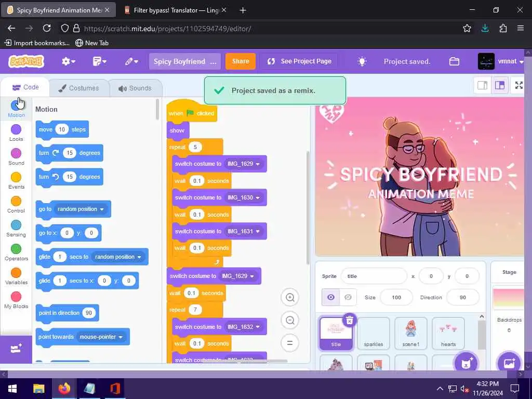The height and width of the screenshot is (399, 532).
Task: Click Choose a Backdrop button
Action: 509,363
